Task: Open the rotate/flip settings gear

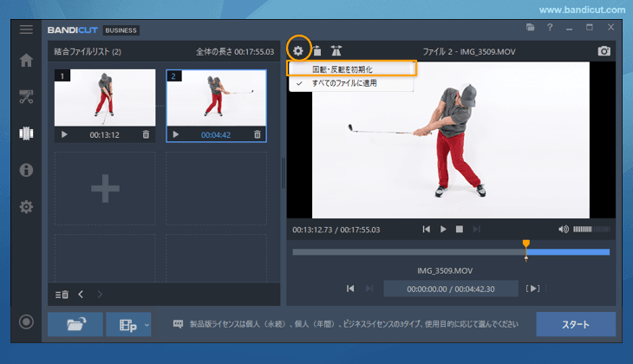Action: coord(299,50)
